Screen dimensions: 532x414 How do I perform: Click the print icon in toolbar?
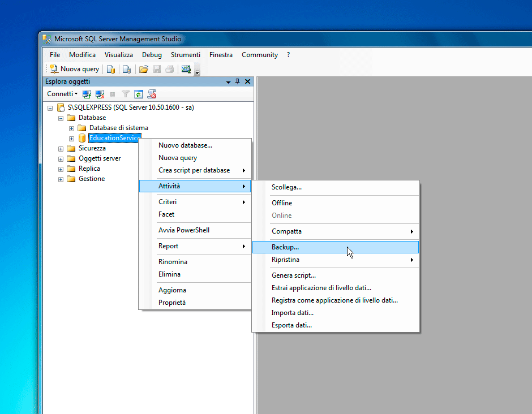tap(170, 69)
